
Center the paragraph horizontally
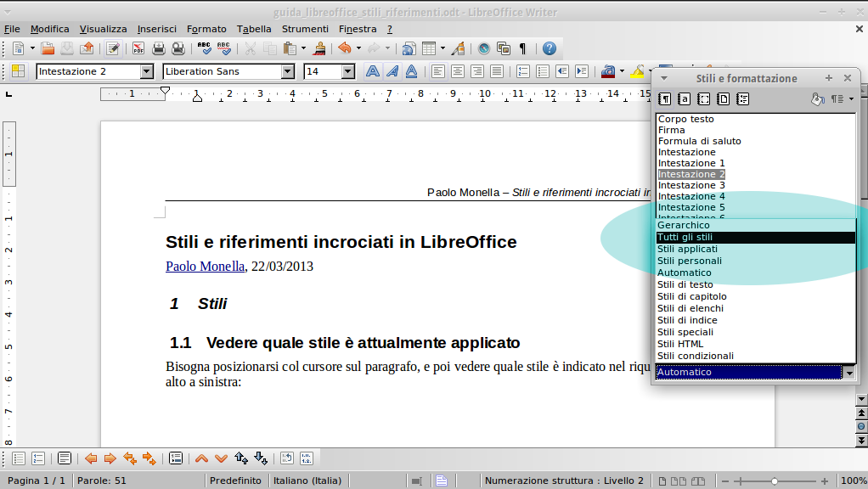point(457,71)
